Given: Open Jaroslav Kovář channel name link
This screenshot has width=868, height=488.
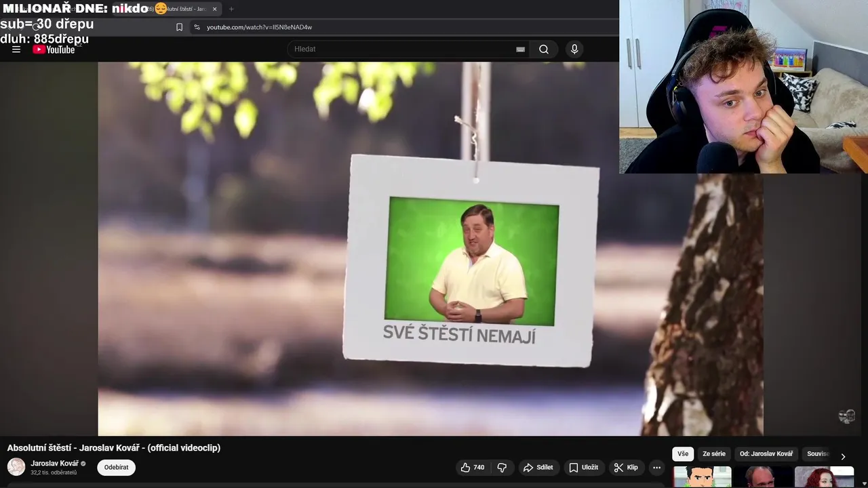Looking at the screenshot, I should point(55,464).
